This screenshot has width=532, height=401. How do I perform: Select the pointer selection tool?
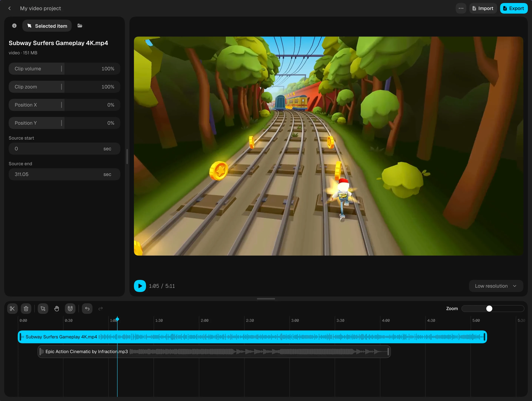[x=43, y=308]
